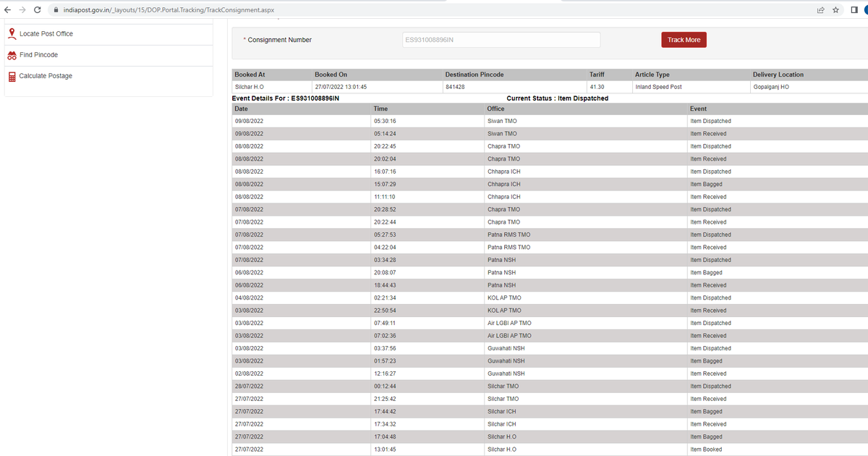
Task: Share this page via share icon
Action: 820,10
